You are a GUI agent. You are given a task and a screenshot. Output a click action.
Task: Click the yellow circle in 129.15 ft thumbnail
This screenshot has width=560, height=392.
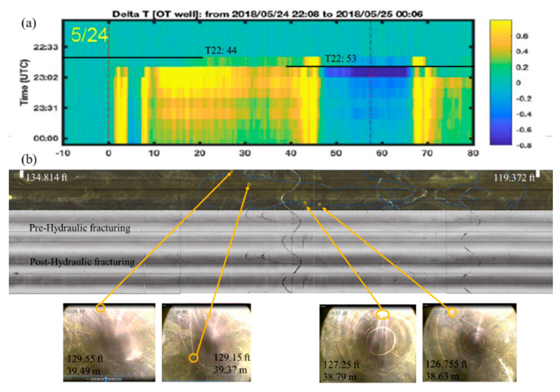point(193,358)
